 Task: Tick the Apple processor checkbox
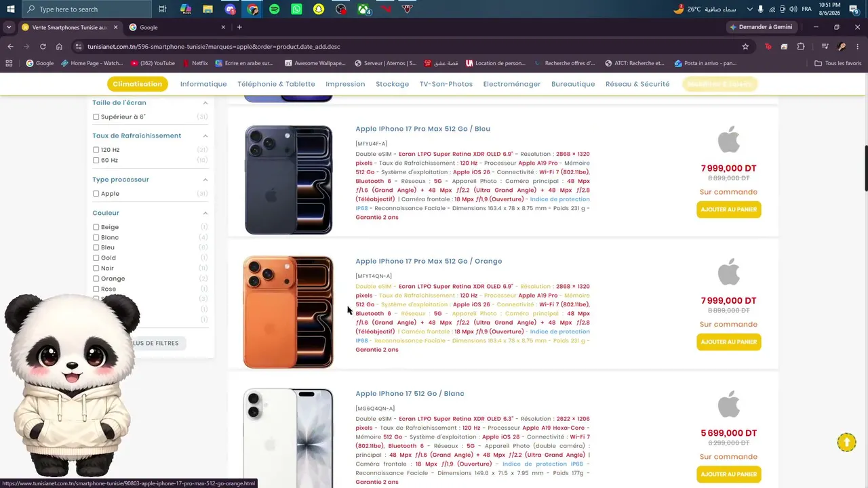tap(96, 194)
